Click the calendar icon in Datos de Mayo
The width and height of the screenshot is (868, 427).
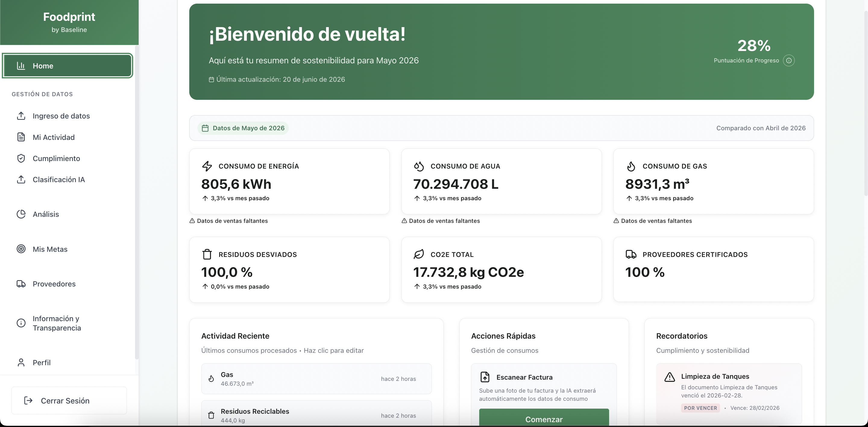[205, 128]
